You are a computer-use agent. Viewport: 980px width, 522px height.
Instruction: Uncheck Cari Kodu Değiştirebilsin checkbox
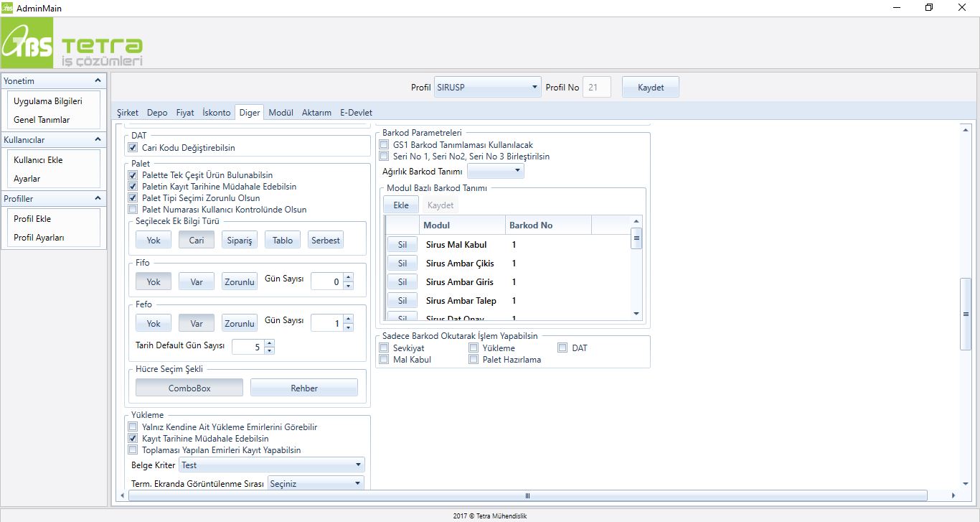(x=133, y=148)
